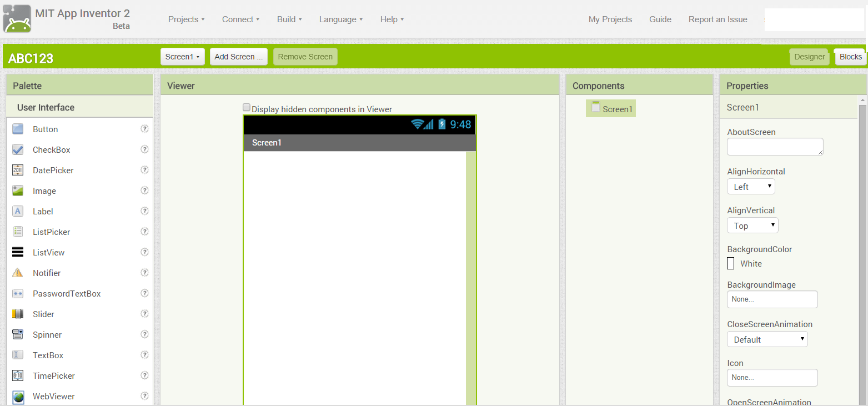Click the BackgroundImage None field
Viewport: 868px width, 406px height.
point(772,299)
